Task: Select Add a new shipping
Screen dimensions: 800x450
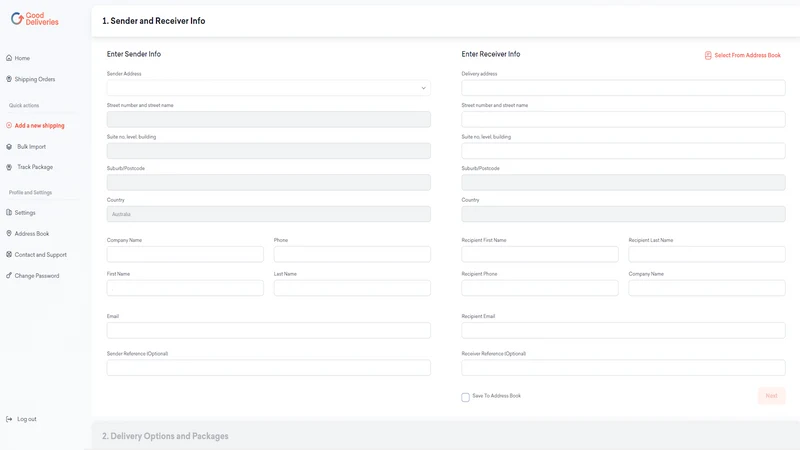Action: point(39,126)
